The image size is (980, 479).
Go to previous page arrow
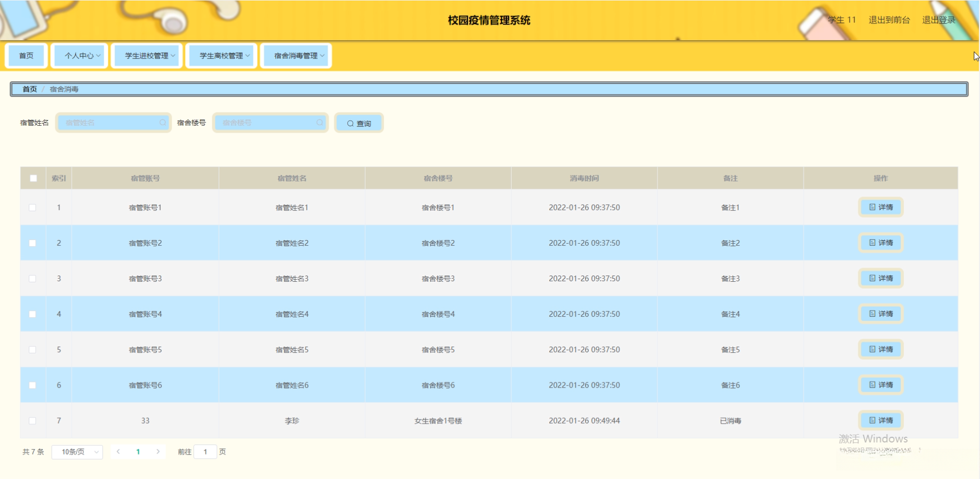point(118,452)
